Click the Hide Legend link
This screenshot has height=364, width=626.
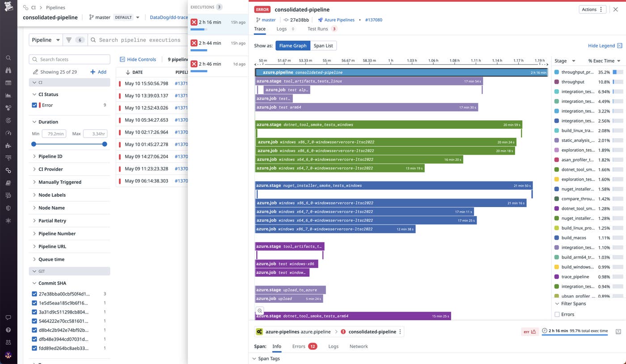click(x=602, y=45)
